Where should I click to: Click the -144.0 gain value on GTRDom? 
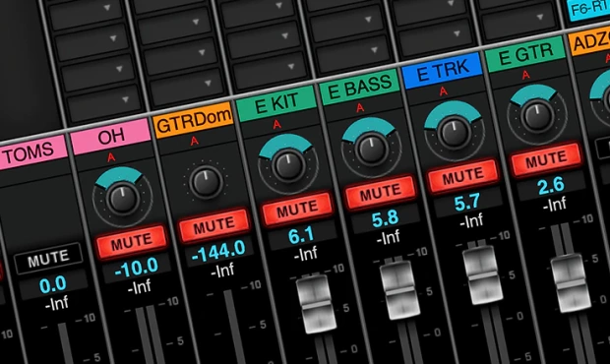coord(218,251)
